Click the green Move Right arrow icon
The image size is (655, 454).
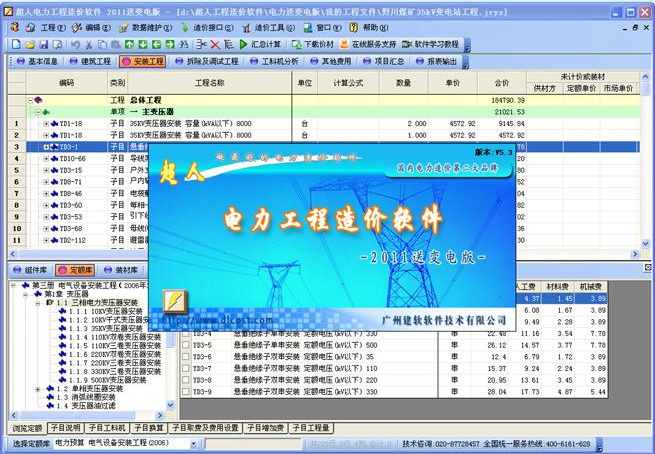(x=170, y=44)
